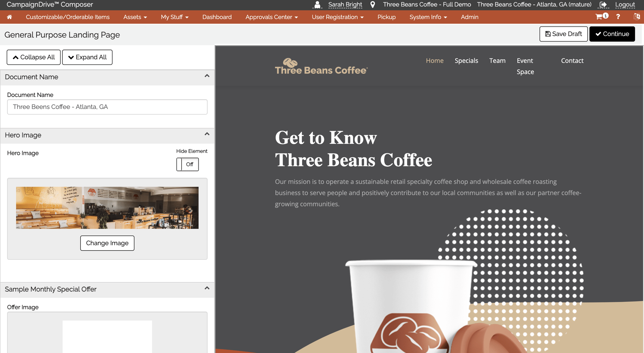The image size is (644, 353).
Task: Click the Continue button
Action: click(612, 34)
